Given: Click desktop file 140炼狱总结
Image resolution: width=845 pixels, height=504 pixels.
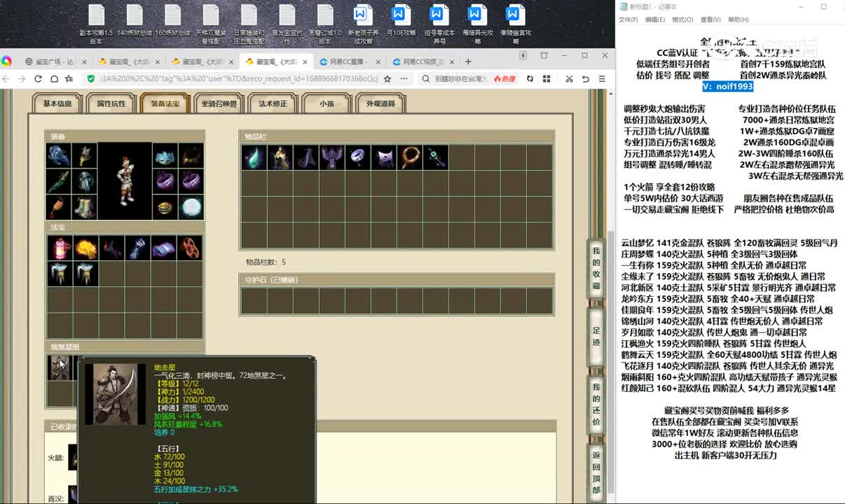Looking at the screenshot, I should click(x=135, y=21).
